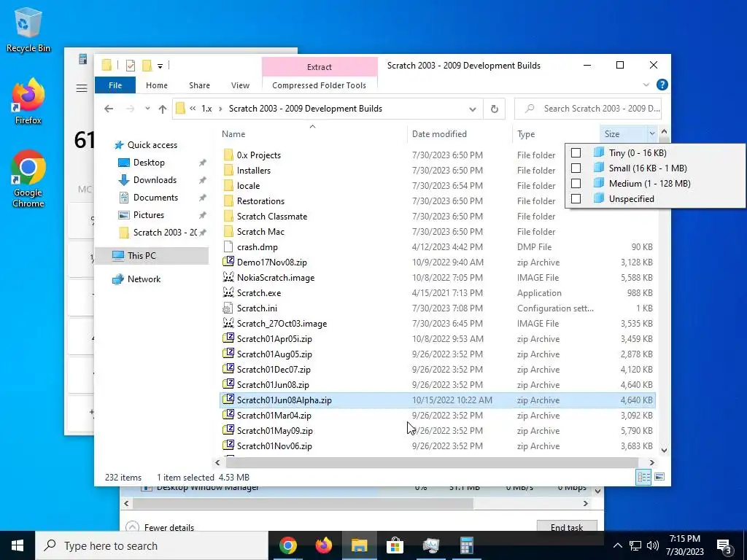Launch Firefox from the desktop shortcut
Image resolution: width=747 pixels, height=560 pixels.
[28, 101]
